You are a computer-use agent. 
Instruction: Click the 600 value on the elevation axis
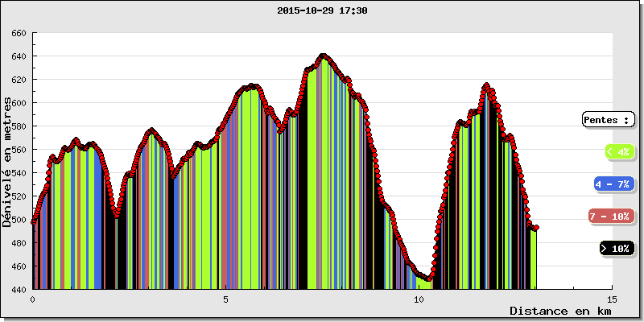pyautogui.click(x=19, y=103)
